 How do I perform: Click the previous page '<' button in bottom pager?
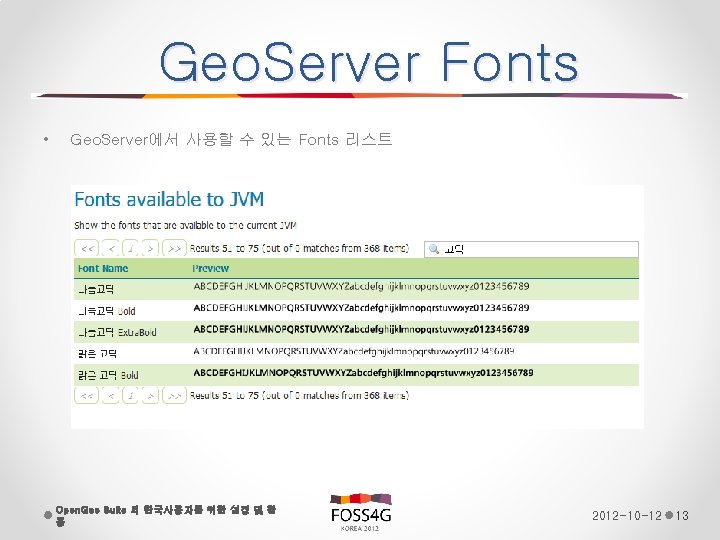coord(111,395)
